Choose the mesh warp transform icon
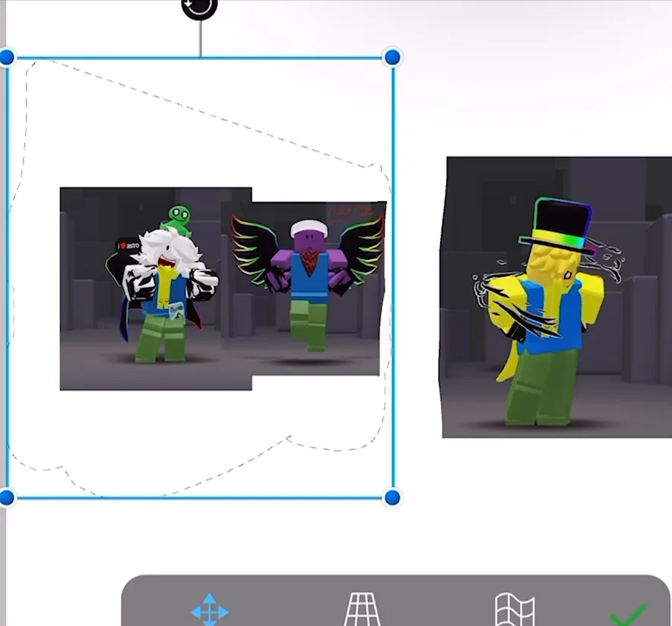The height and width of the screenshot is (626, 672). (x=515, y=609)
